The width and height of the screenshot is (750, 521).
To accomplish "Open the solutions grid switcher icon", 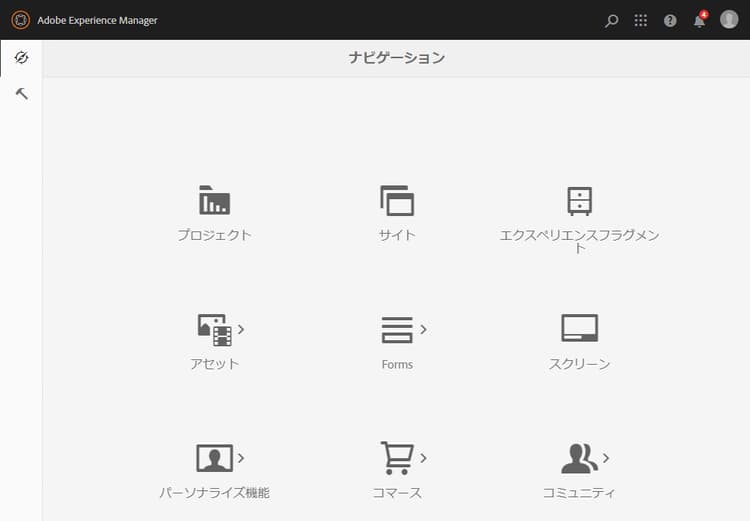I will [x=640, y=20].
